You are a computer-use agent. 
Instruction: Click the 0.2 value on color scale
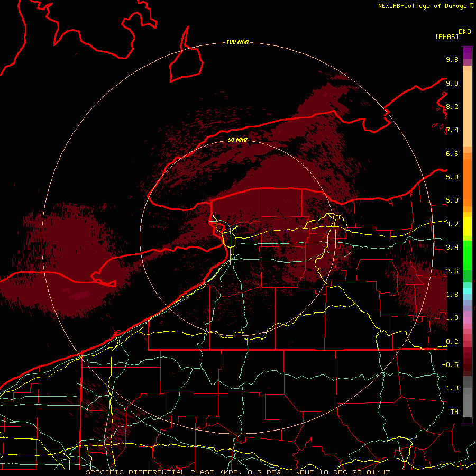point(452,342)
